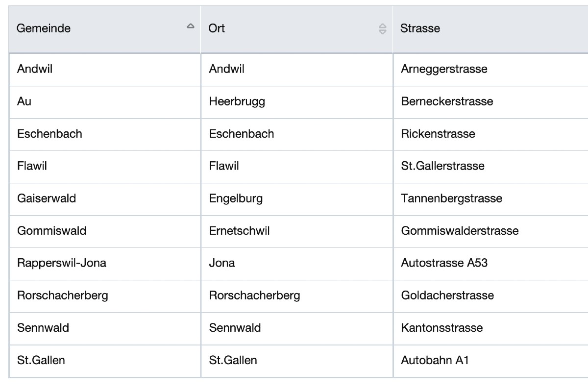Click the Ernetschwil cell
Viewport: 588px width, 392px height.
239,231
